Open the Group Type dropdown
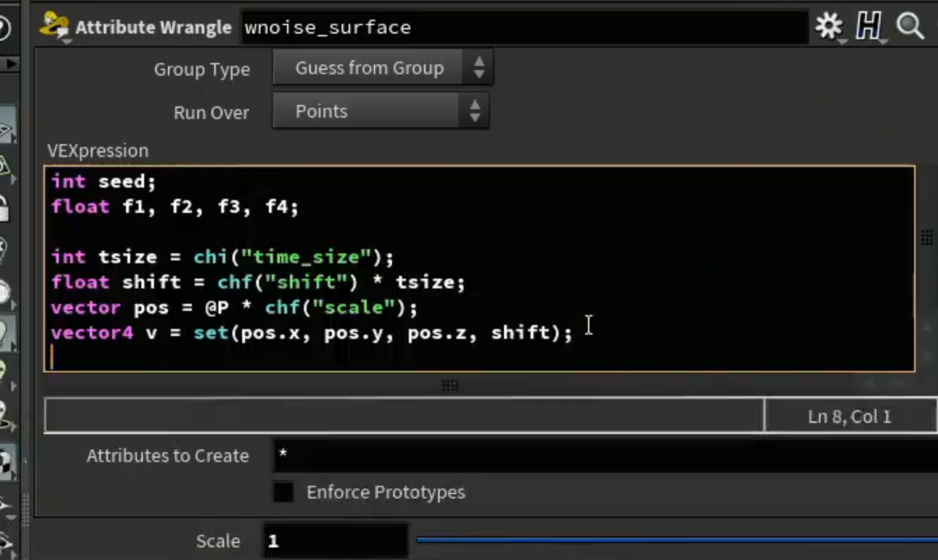 [x=383, y=68]
